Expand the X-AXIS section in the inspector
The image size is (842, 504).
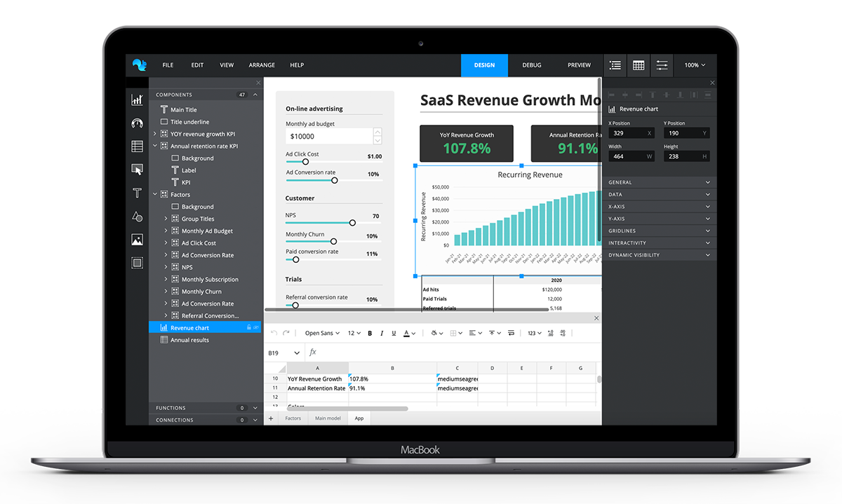[660, 206]
